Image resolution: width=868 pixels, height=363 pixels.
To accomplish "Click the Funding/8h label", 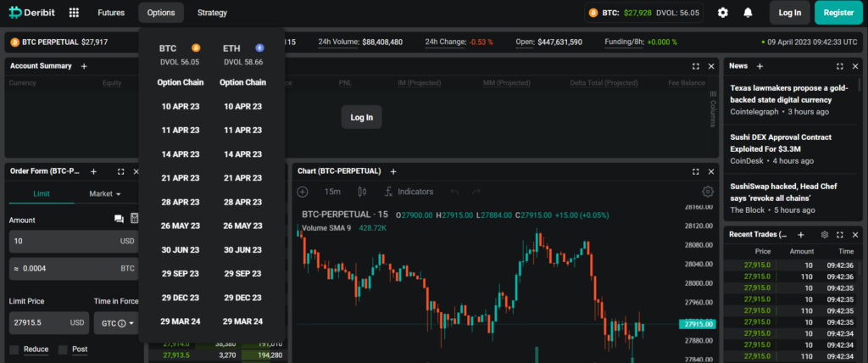I will point(625,42).
